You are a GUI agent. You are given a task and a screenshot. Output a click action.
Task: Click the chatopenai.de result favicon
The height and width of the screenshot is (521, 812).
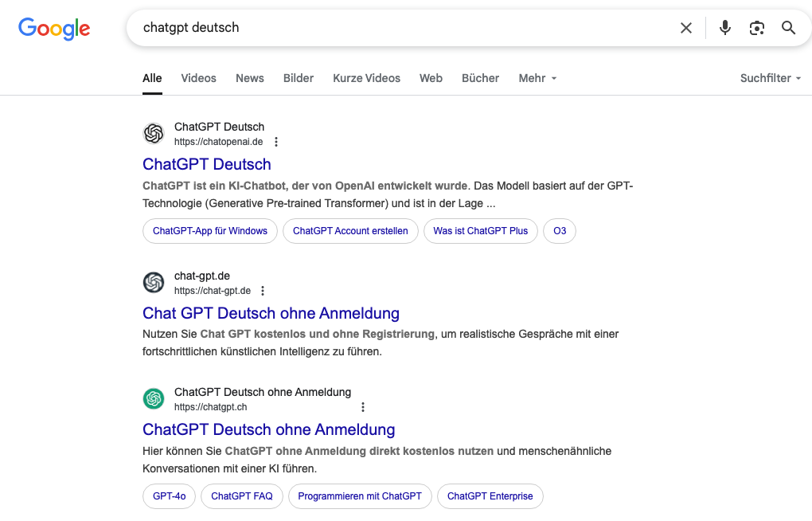154,134
